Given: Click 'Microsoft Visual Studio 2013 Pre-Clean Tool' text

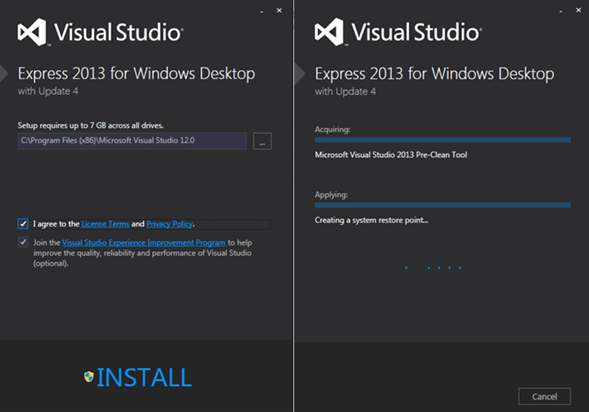Looking at the screenshot, I should point(391,155).
